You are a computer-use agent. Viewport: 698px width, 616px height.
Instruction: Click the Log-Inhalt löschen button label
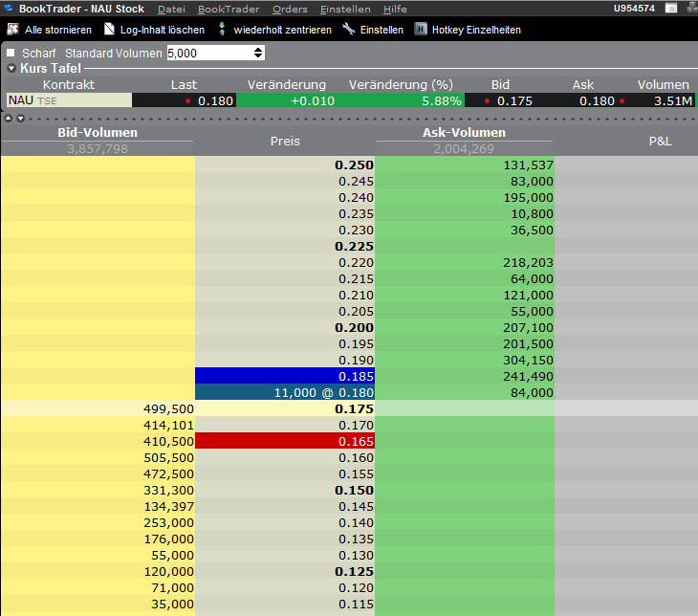point(163,30)
